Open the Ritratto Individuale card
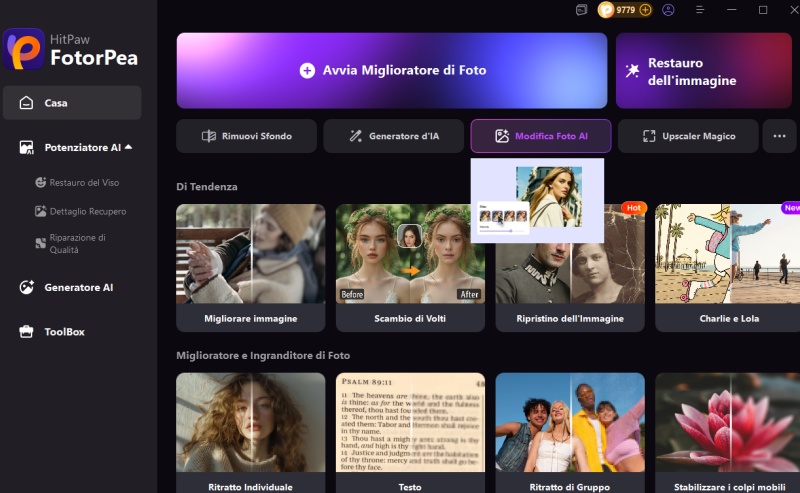800x493 pixels. pos(251,433)
